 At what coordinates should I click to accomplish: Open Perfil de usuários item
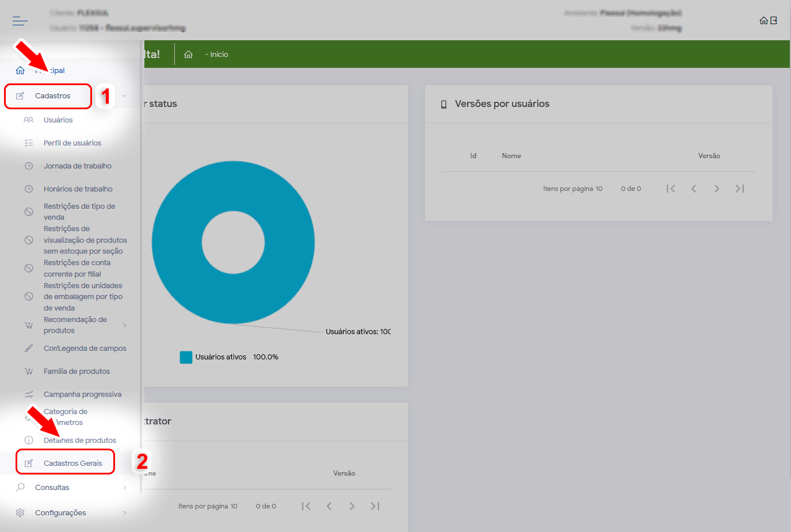pyautogui.click(x=72, y=143)
